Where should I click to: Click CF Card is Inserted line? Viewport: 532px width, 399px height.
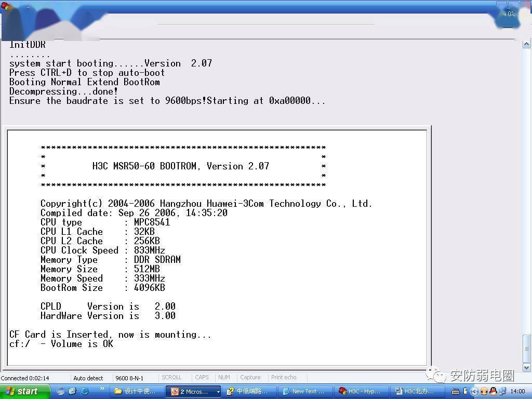click(110, 335)
